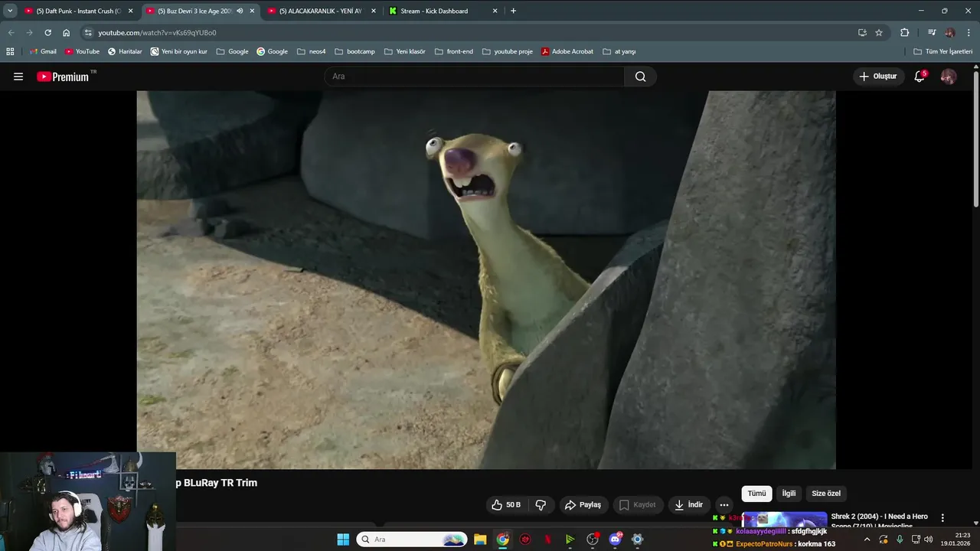Open Gmail bookmark
Screen dimensions: 980x551
pyautogui.click(x=43, y=51)
